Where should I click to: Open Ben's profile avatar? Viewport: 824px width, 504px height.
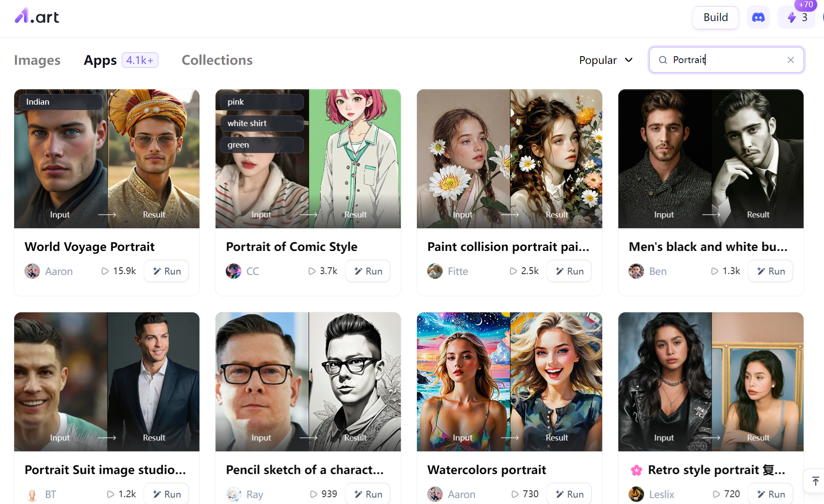pos(636,271)
